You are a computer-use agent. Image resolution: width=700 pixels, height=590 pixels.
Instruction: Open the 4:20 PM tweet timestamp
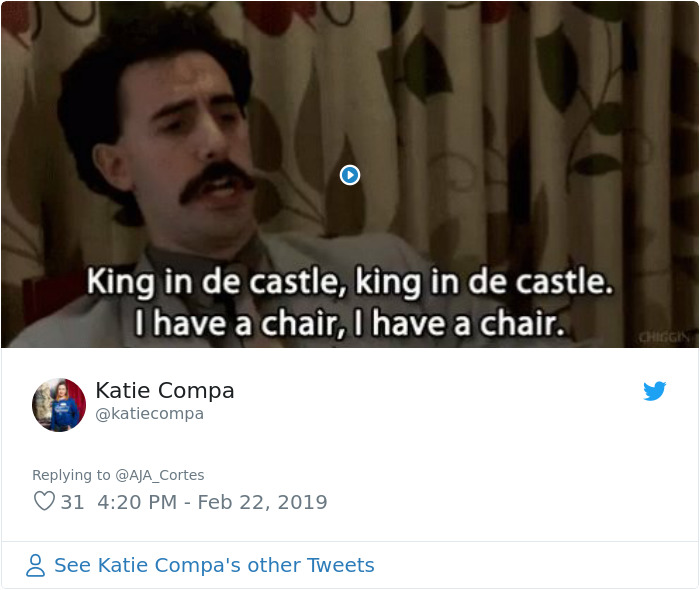pyautogui.click(x=136, y=502)
